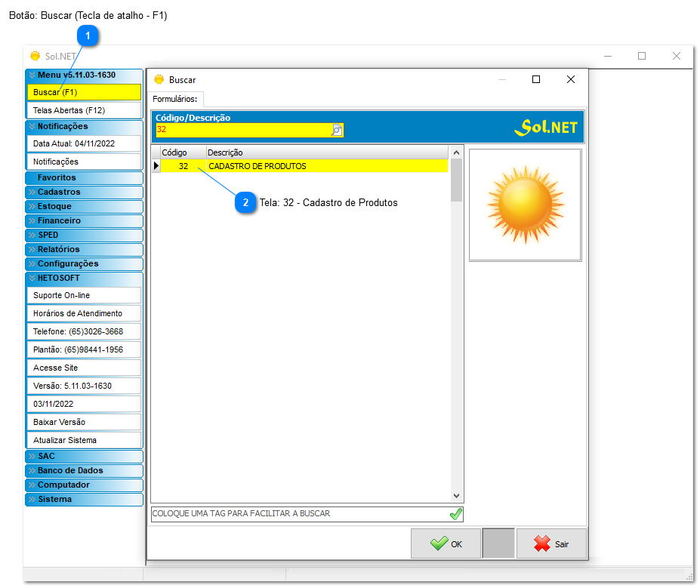Click the Código column header
Viewport: 700px width, 588px height.
(x=174, y=153)
